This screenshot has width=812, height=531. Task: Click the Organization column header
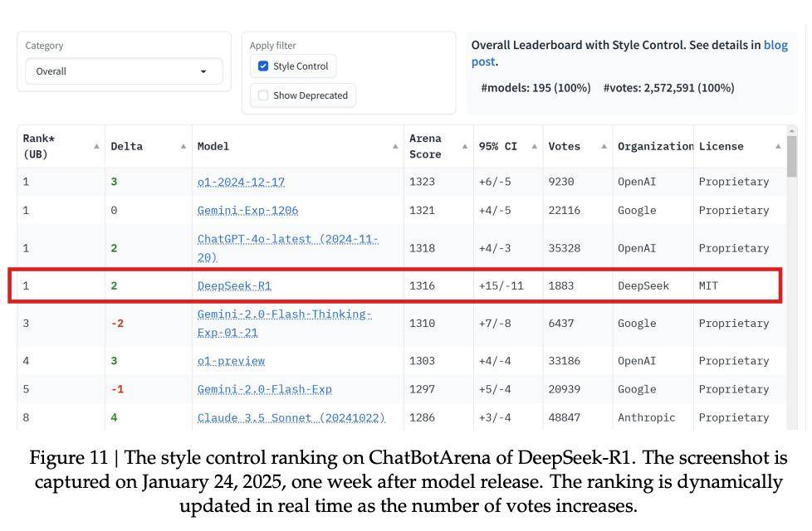coord(654,147)
